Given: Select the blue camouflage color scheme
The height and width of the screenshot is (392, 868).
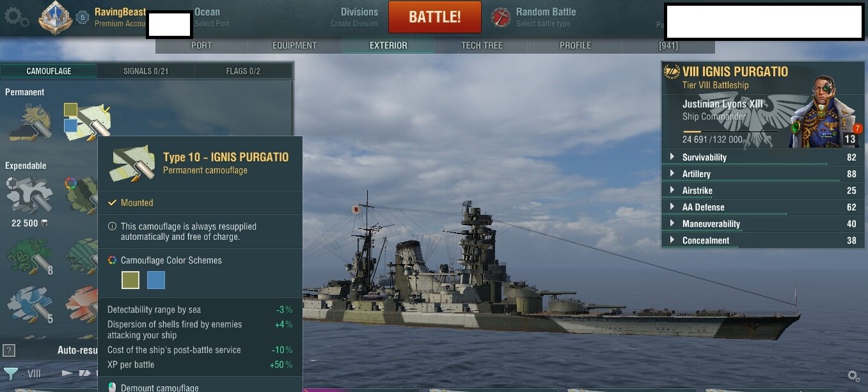Looking at the screenshot, I should [156, 280].
